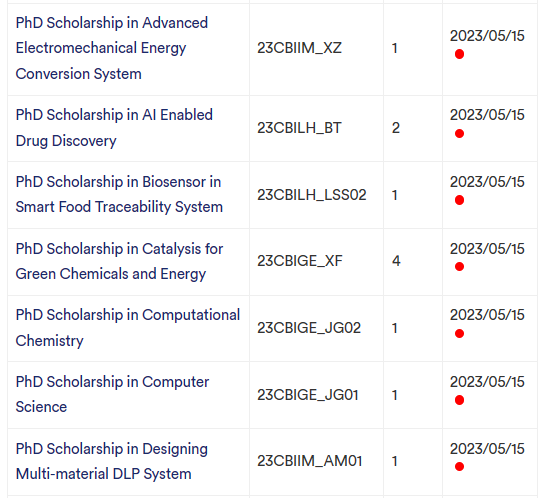Screen dimensions: 544x498
Task: Click red status dot for 23CBIIM_AM01 row
Action: point(459,466)
